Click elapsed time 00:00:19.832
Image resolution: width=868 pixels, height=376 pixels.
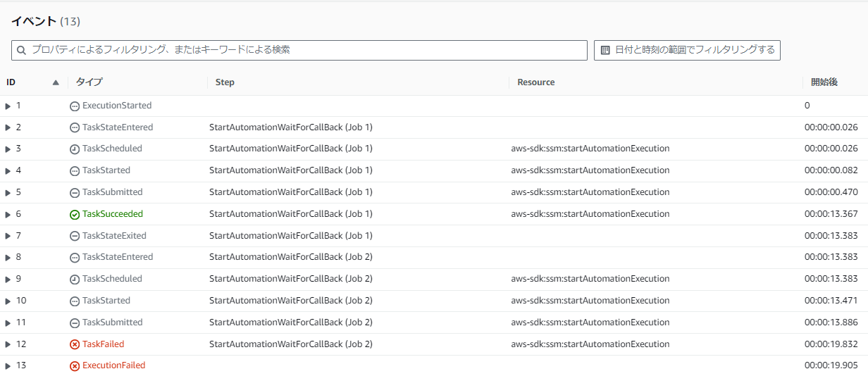831,344
